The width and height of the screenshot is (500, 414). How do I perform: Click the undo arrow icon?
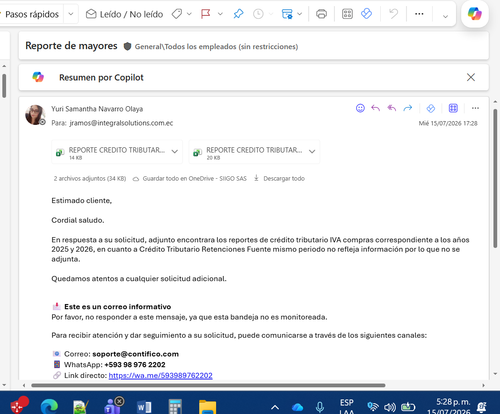(394, 14)
